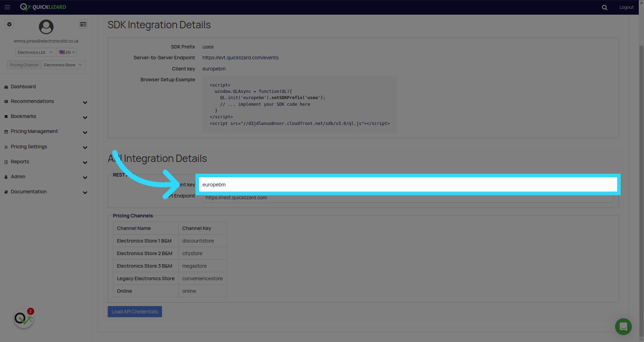
Task: Open the ID card icon in sidebar
Action: coord(83,24)
